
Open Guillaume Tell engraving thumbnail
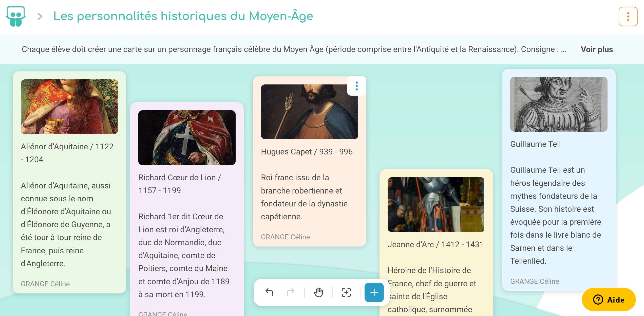pyautogui.click(x=559, y=104)
